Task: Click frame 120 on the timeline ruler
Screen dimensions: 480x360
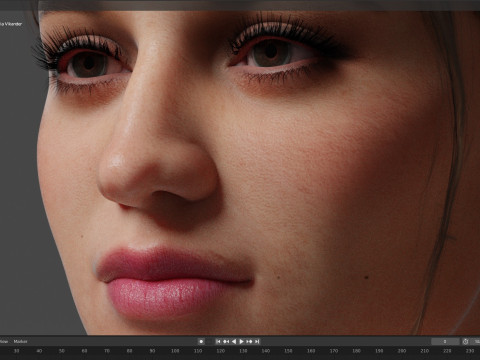Action: (220, 351)
